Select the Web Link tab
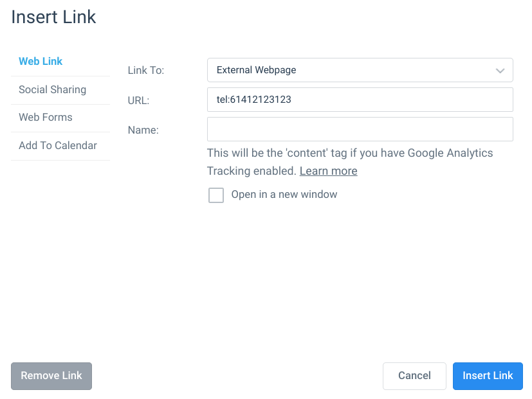Viewport: 532px width, 399px height. (41, 61)
